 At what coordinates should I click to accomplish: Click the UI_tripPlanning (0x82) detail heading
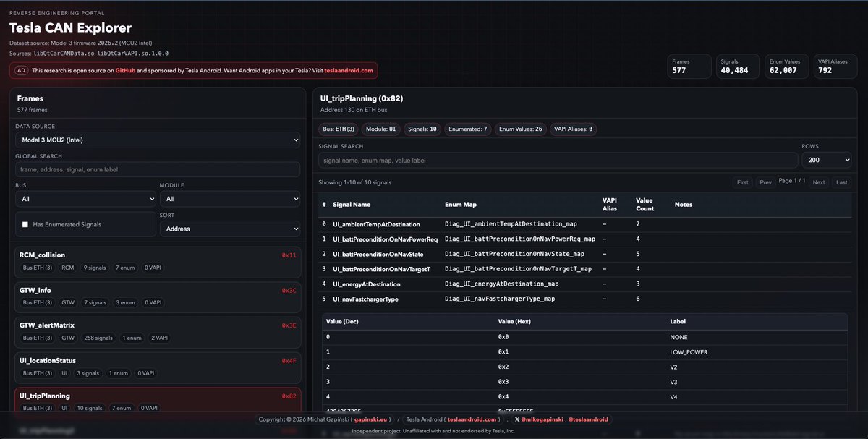coord(362,98)
